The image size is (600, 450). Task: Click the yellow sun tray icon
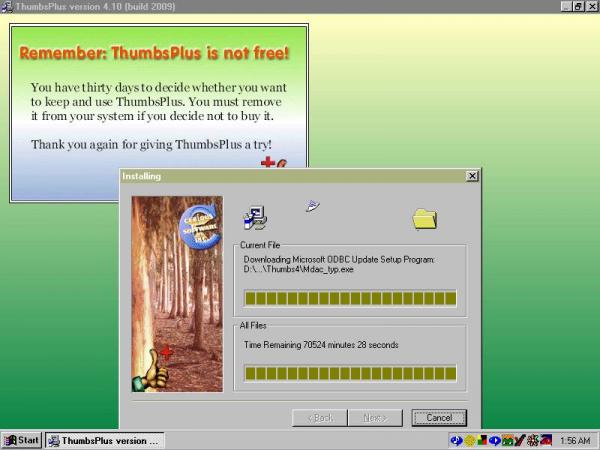pos(470,441)
